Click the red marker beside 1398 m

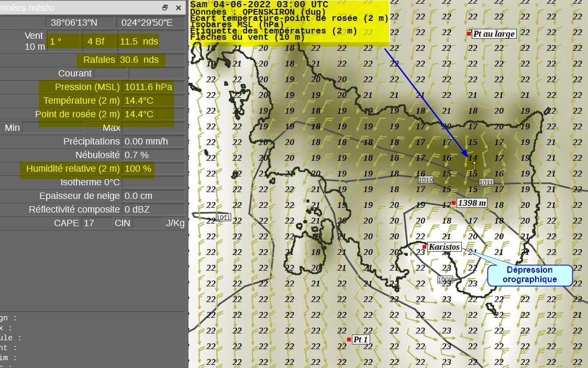coord(453,203)
